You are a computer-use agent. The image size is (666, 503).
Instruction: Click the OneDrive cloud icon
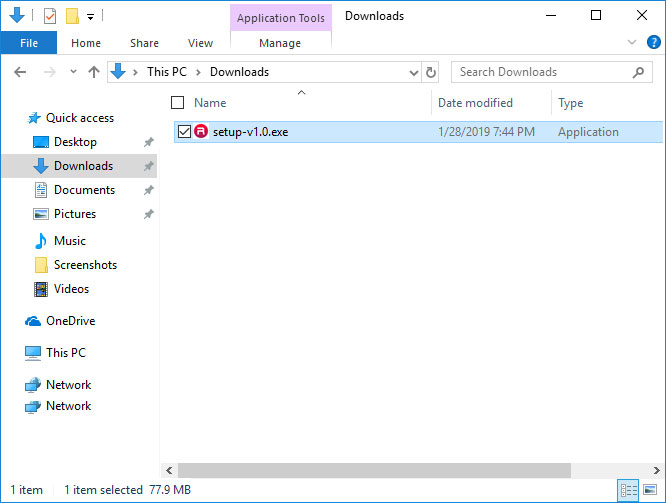(33, 321)
